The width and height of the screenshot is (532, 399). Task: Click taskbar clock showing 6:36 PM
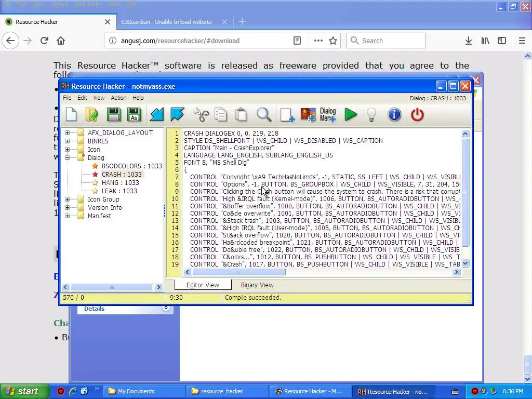513,391
